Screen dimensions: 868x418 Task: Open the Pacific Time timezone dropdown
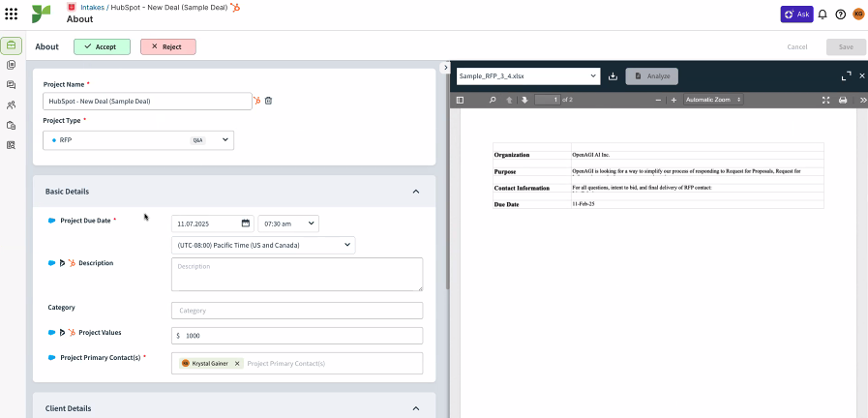(x=263, y=245)
